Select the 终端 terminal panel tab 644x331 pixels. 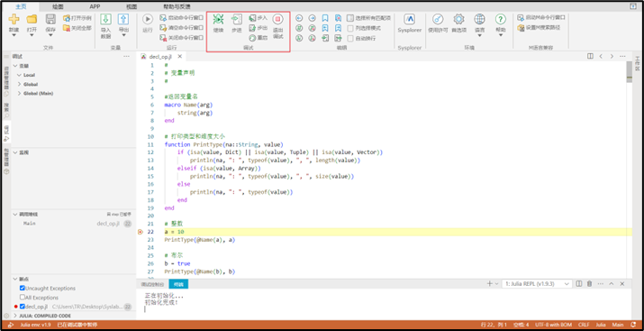[x=178, y=284]
